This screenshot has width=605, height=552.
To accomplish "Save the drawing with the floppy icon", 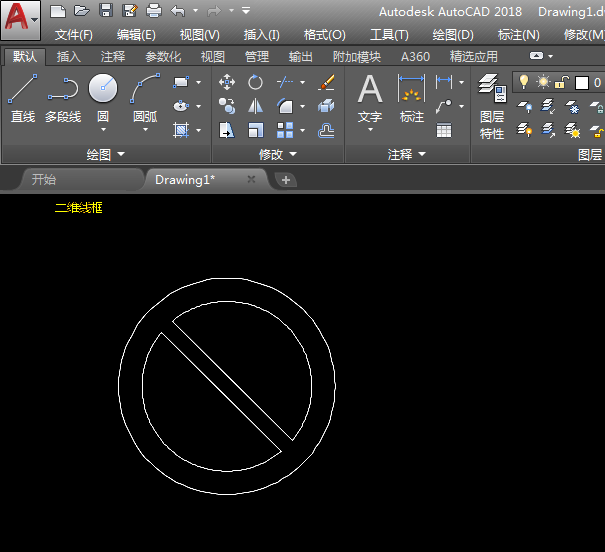I will click(x=106, y=11).
